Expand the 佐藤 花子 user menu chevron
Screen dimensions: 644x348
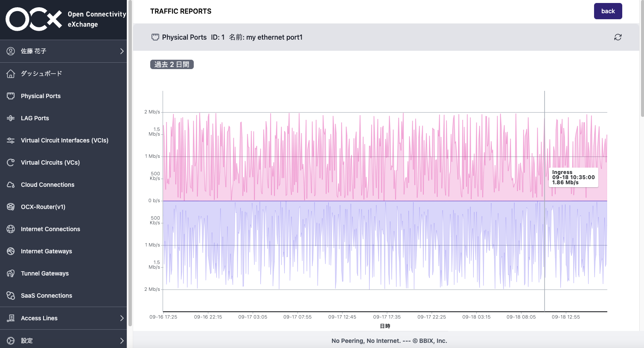click(x=122, y=51)
